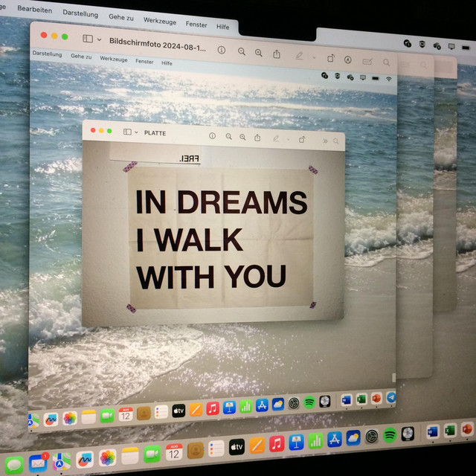Click Gehe zu in the screenshot's inner menu bar

(x=81, y=57)
